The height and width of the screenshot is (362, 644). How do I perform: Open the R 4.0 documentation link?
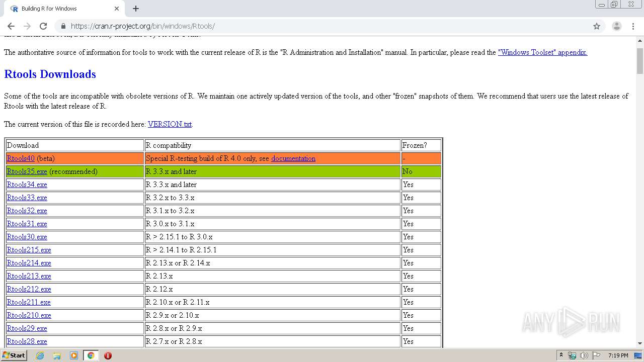point(293,158)
